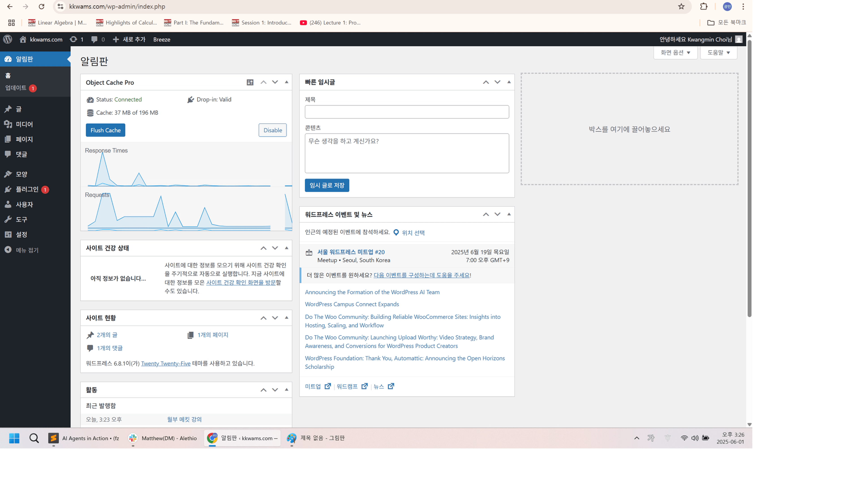Viewport: 860px width, 504px height.
Task: Toggle the Object Cache Pro panel collapse triangle
Action: click(x=286, y=82)
